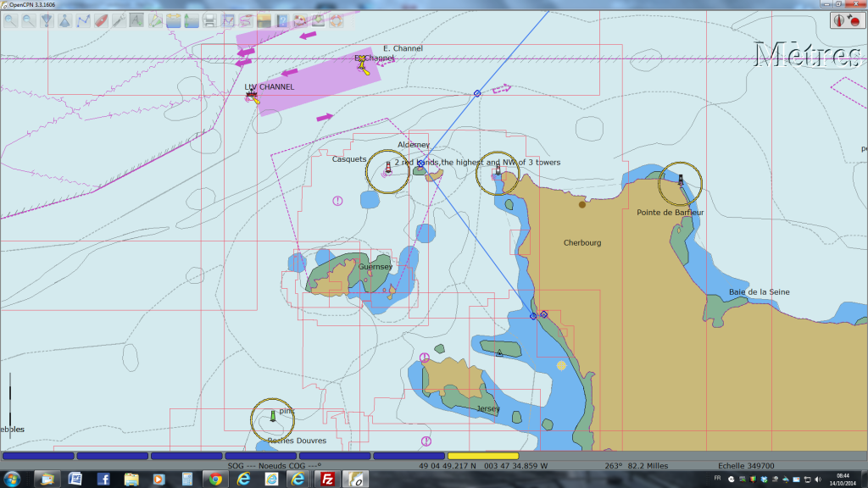Viewport: 868px width, 488px height.
Task: Select the Create Route tool
Action: 83,21
